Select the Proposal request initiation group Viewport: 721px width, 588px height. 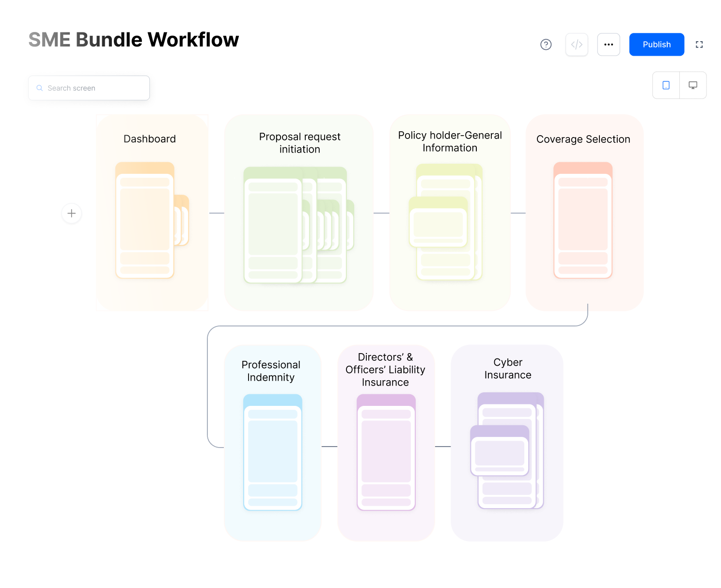click(x=298, y=225)
